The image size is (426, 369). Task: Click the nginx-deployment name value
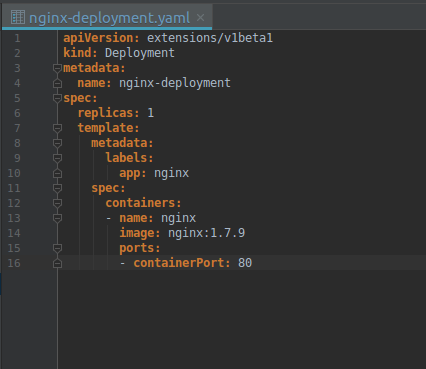(x=175, y=83)
